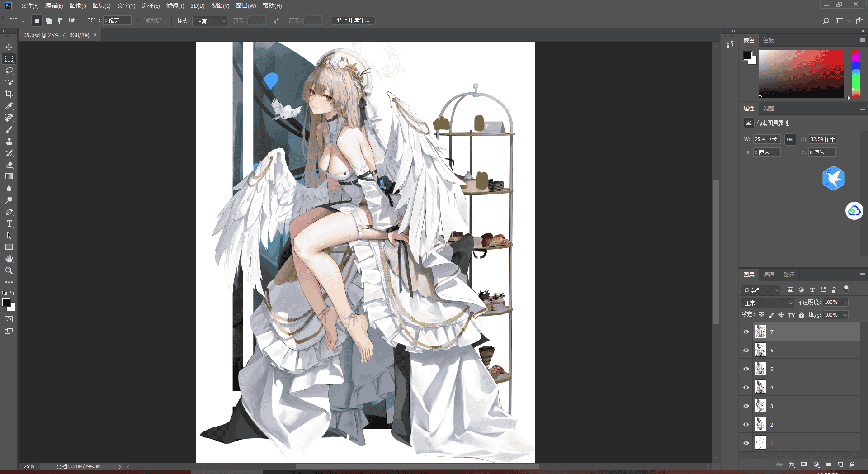Select the Eyedropper tool

(9, 106)
